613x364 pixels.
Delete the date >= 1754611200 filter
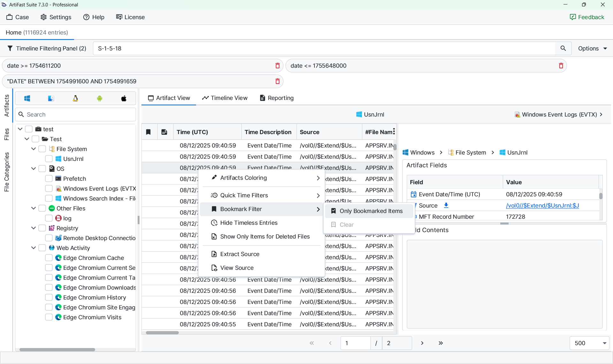pyautogui.click(x=277, y=66)
